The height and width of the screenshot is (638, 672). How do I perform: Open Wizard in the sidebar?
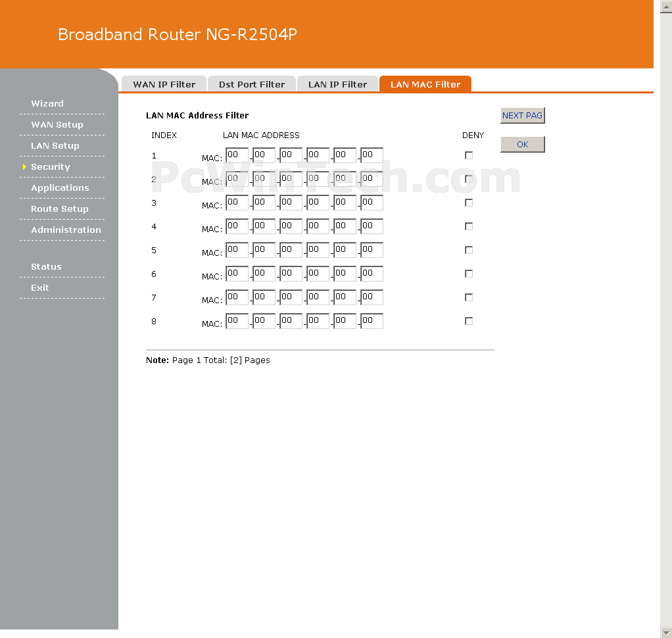[x=47, y=103]
